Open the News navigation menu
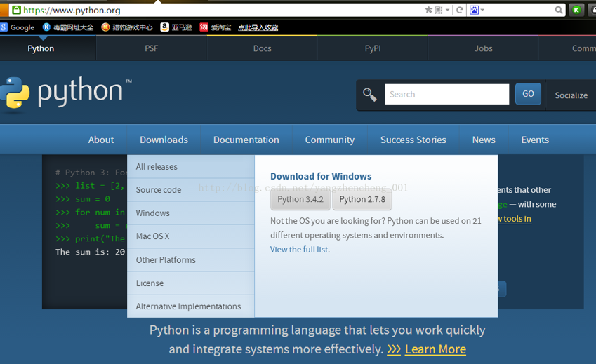This screenshot has width=596, height=364. (484, 140)
